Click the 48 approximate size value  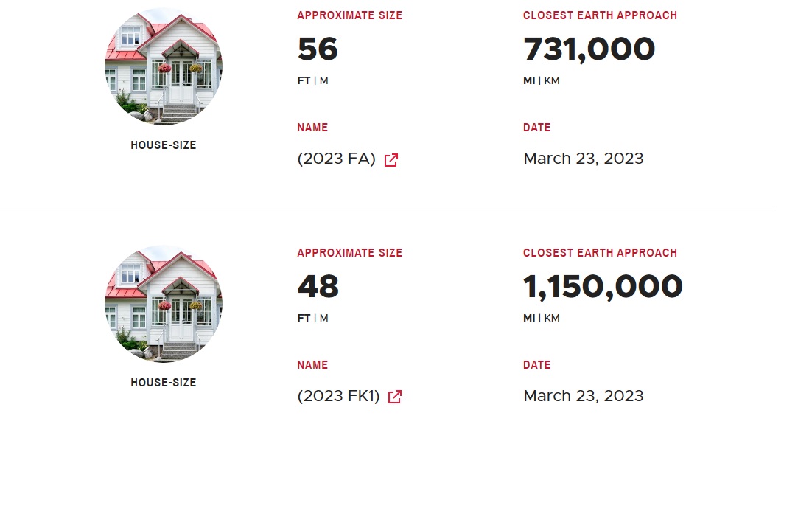click(x=318, y=288)
